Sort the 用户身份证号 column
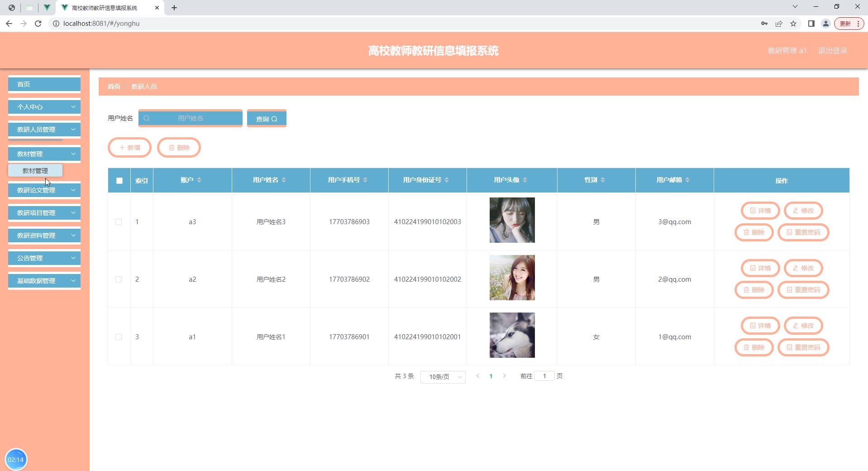The height and width of the screenshot is (471, 868). [447, 180]
